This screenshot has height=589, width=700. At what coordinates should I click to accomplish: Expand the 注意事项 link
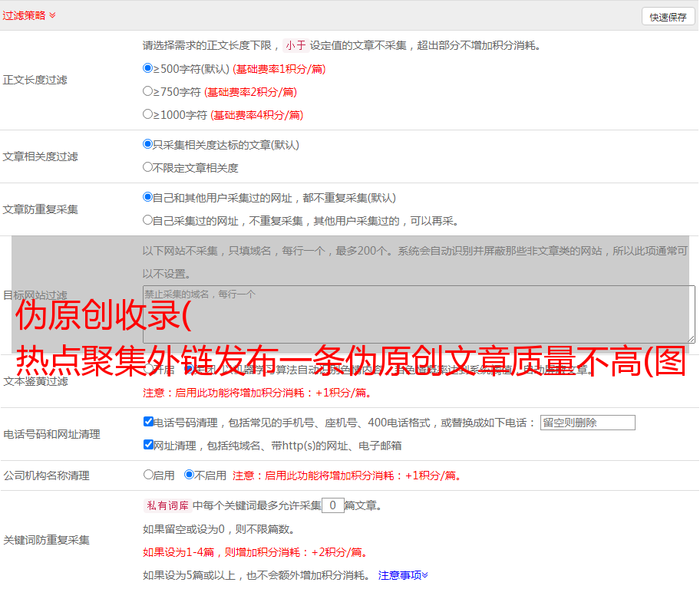click(x=403, y=574)
